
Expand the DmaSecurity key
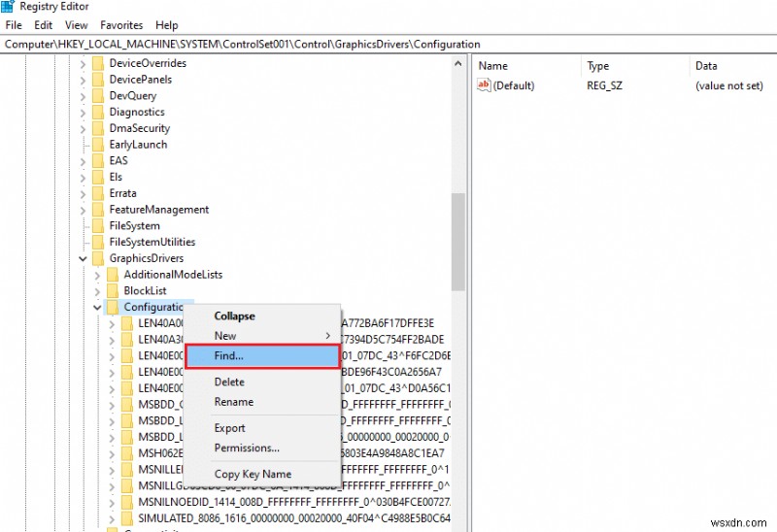[83, 129]
